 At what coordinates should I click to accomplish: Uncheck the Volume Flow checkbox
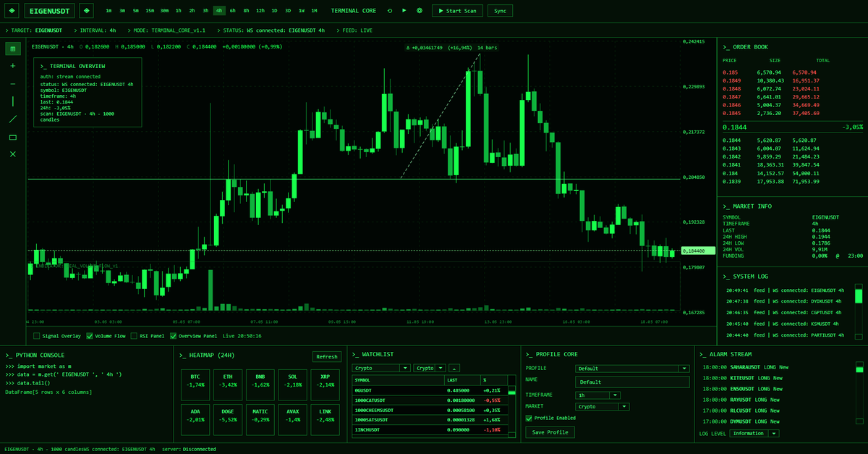tap(90, 336)
